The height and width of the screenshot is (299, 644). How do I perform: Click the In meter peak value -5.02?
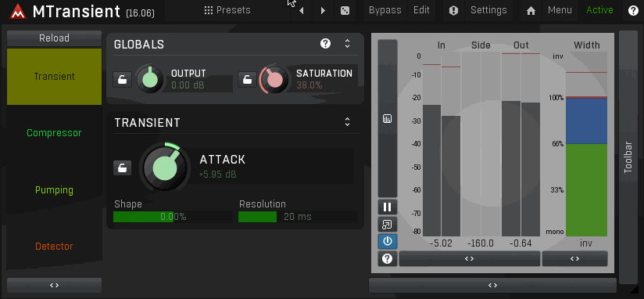[441, 243]
